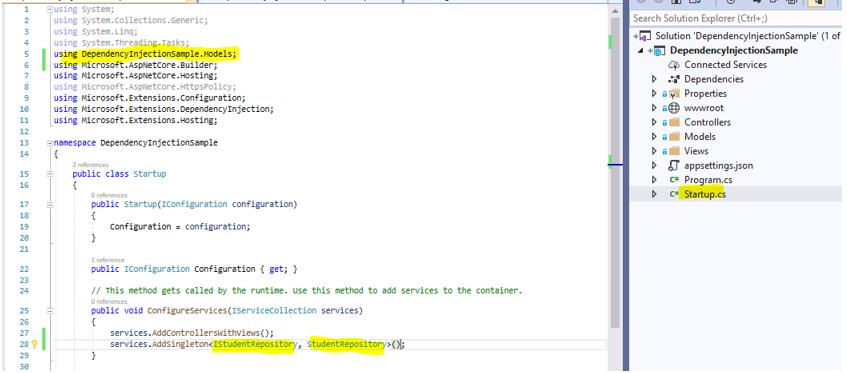Expand the Models folder arrow

[x=655, y=137]
